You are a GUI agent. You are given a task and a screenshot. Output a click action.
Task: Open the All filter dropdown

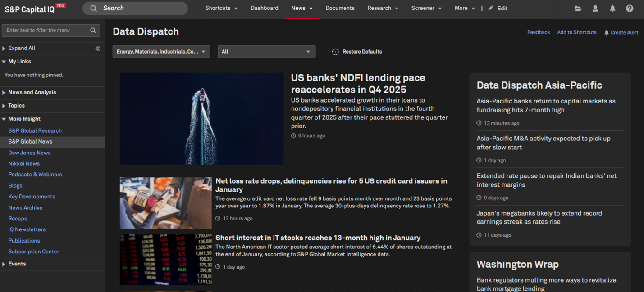(x=266, y=52)
